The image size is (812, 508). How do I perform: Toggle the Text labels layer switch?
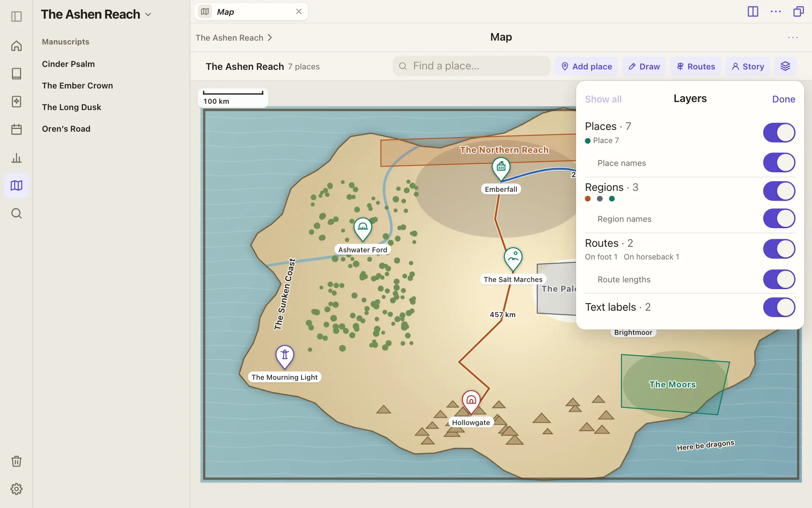click(x=779, y=307)
